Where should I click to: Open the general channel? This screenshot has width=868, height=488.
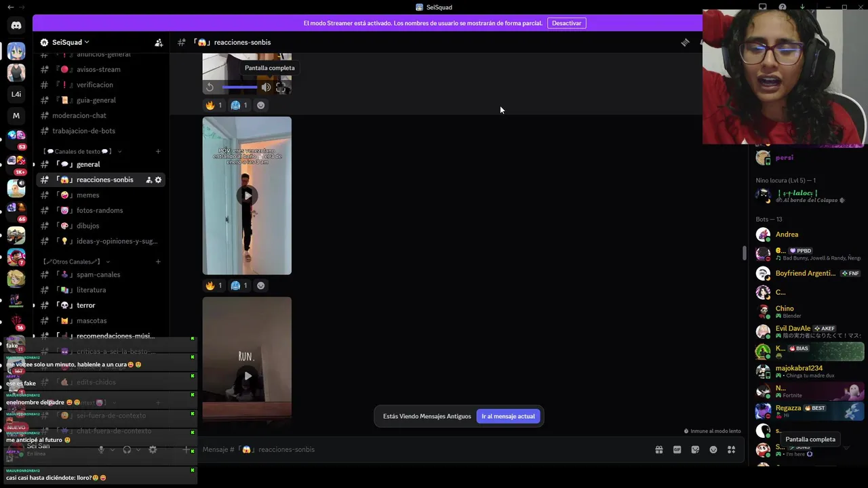click(x=100, y=164)
